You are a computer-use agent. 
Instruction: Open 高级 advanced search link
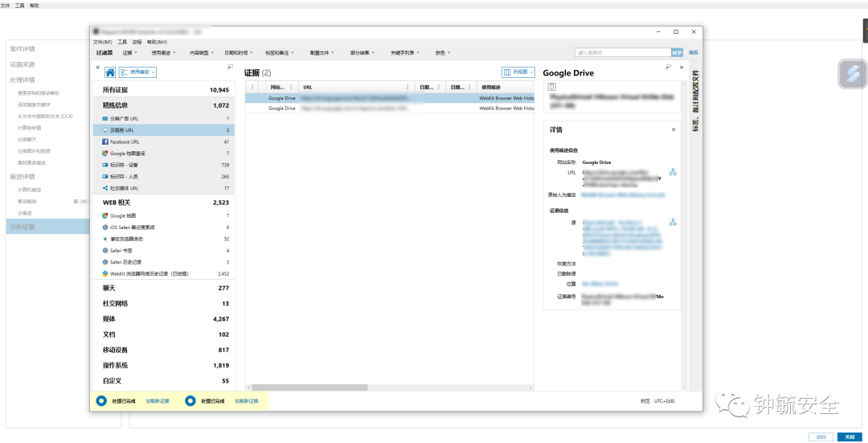click(693, 52)
